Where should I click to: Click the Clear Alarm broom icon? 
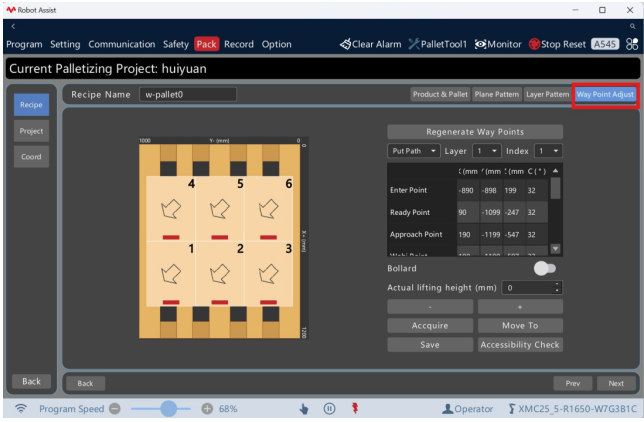345,44
